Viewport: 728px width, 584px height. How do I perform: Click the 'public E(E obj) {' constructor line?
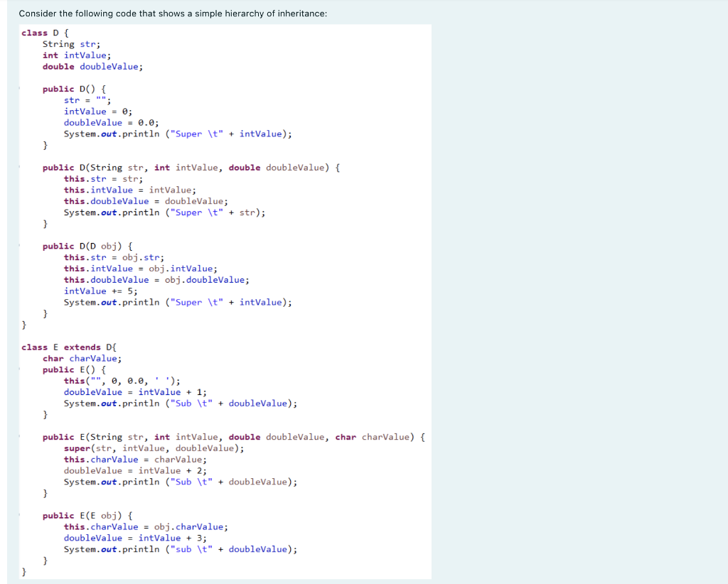click(x=87, y=515)
